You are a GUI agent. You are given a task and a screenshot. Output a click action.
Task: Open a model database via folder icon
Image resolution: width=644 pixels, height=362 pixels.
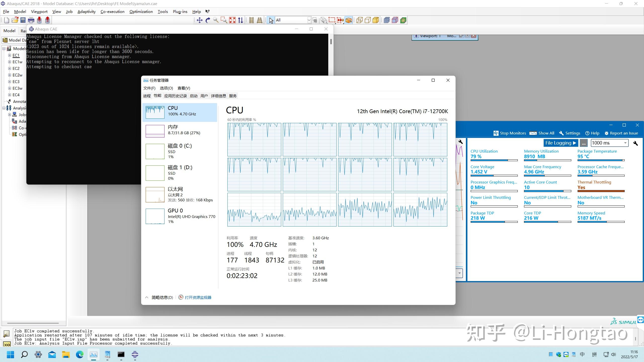(x=15, y=20)
